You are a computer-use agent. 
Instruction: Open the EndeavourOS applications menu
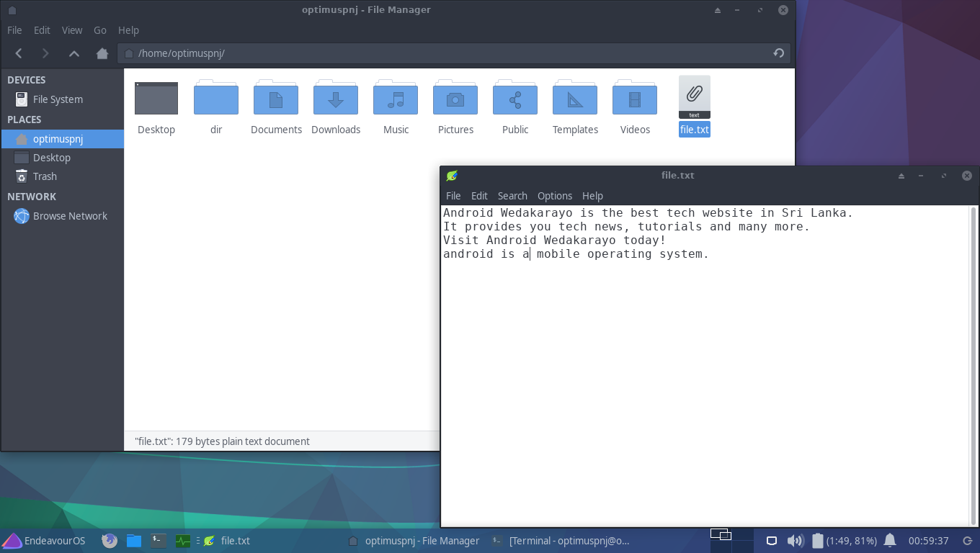(43, 541)
